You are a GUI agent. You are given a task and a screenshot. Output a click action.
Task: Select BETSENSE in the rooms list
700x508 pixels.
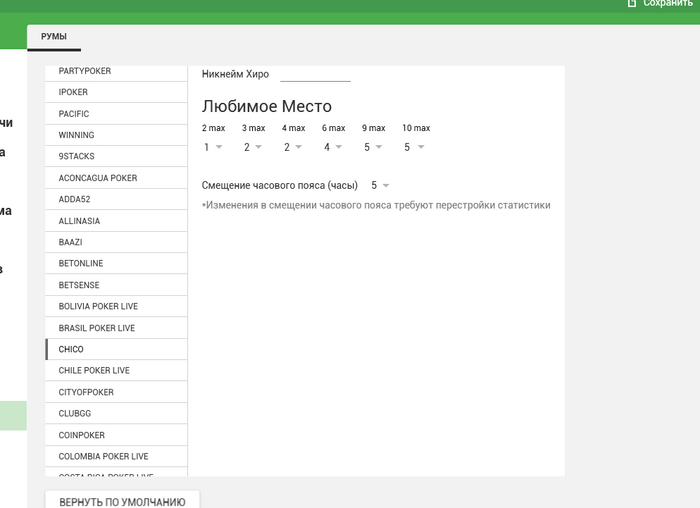click(x=116, y=285)
